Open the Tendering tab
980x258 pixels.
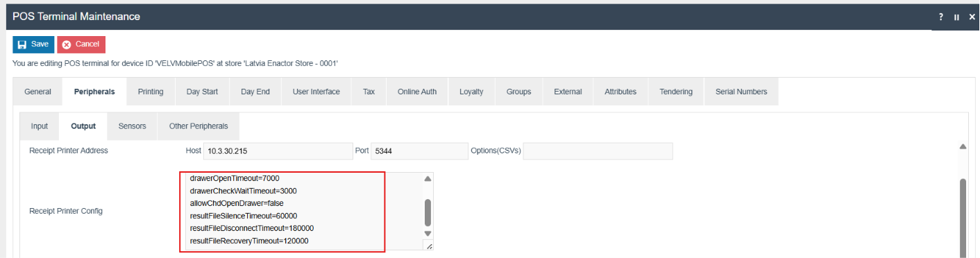(x=676, y=92)
